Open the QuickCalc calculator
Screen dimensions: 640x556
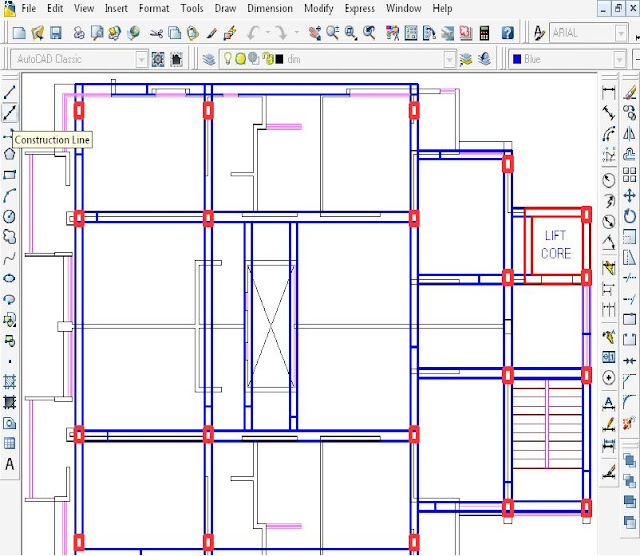pos(484,33)
